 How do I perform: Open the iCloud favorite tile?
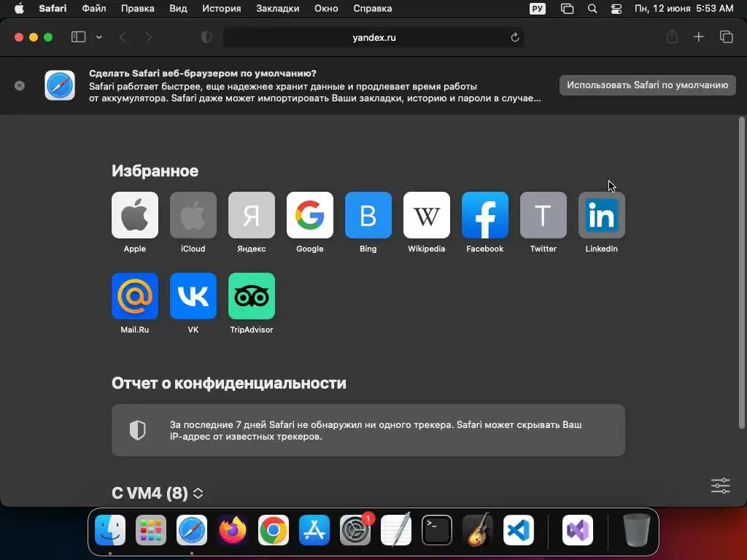click(x=193, y=215)
